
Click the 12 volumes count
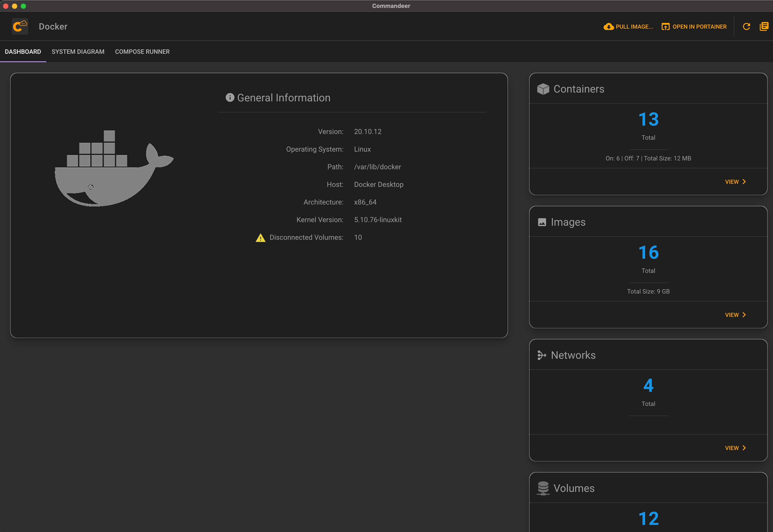[x=648, y=519]
